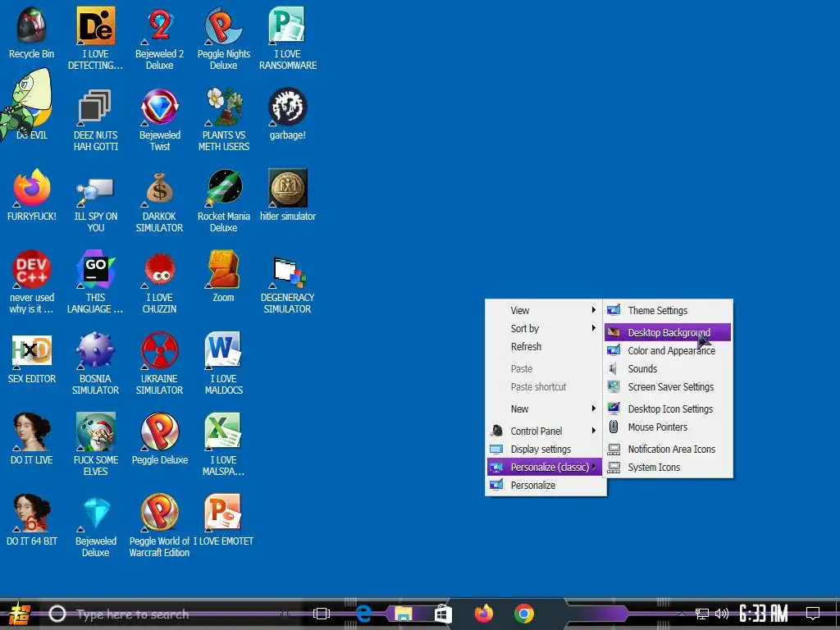Click Peggle World of Warcraft Edition icon
This screenshot has height=630, width=840.
(x=160, y=513)
